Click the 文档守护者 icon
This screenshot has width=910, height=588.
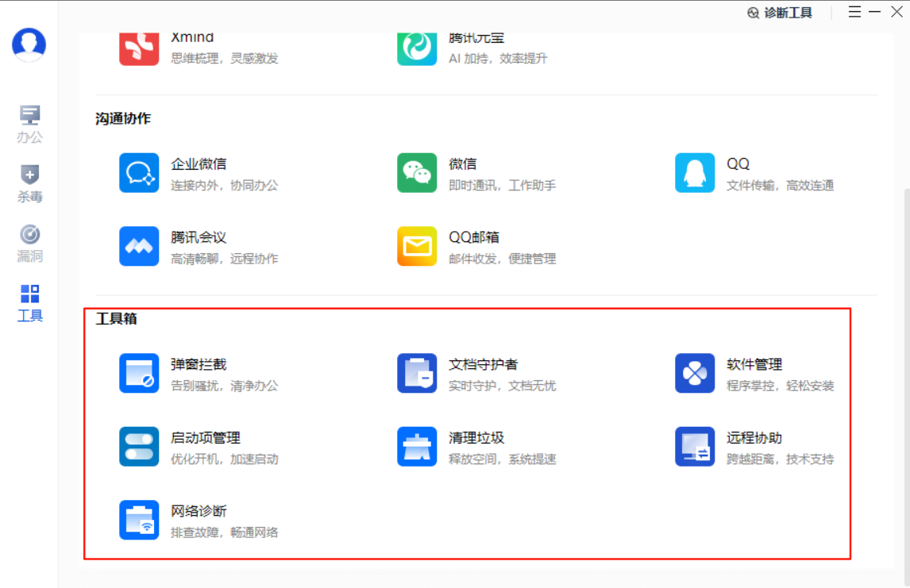(417, 374)
